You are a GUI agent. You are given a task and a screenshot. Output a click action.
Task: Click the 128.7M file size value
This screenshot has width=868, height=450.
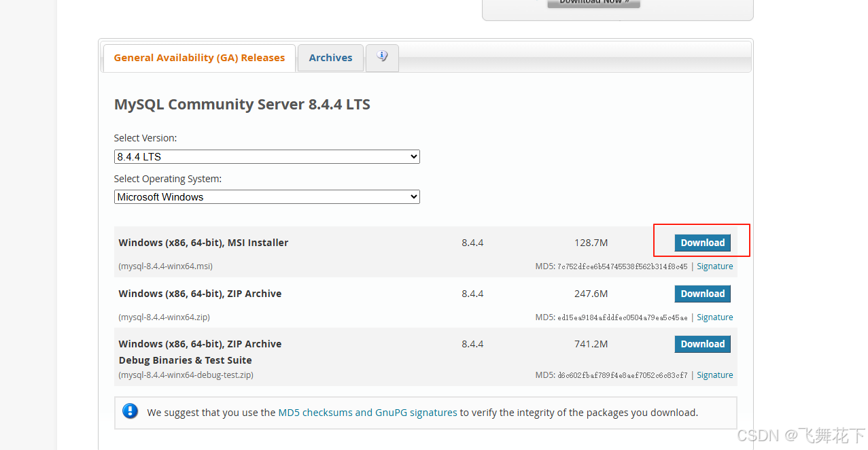[x=591, y=243]
